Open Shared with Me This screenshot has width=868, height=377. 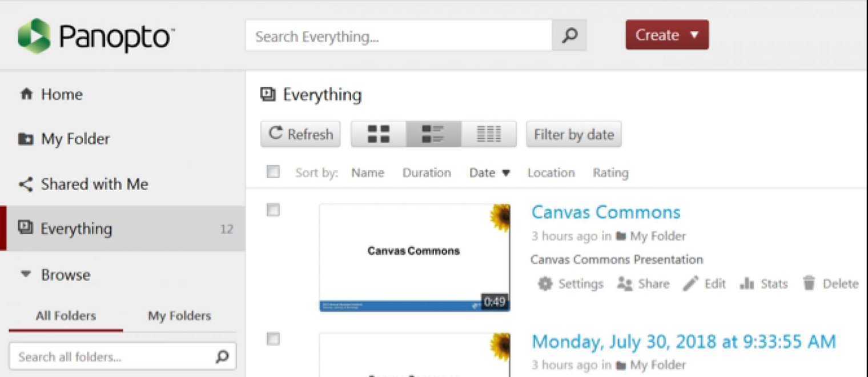[83, 184]
